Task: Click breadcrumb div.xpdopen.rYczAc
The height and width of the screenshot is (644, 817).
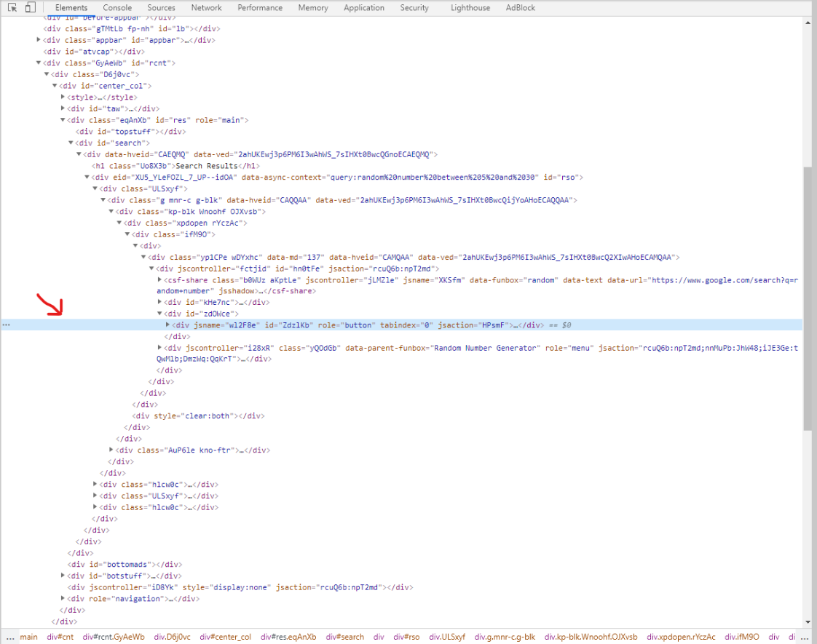Action: [681, 637]
